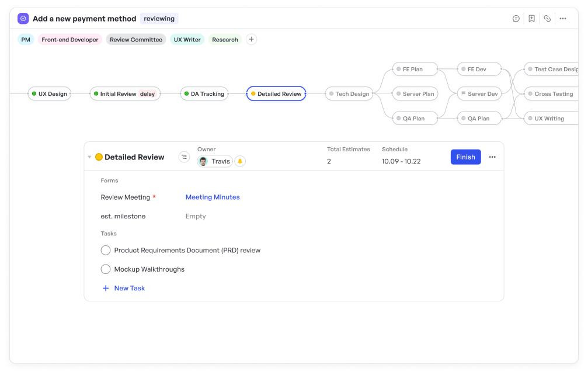
Task: Open the comments icon in header
Action: pyautogui.click(x=516, y=19)
